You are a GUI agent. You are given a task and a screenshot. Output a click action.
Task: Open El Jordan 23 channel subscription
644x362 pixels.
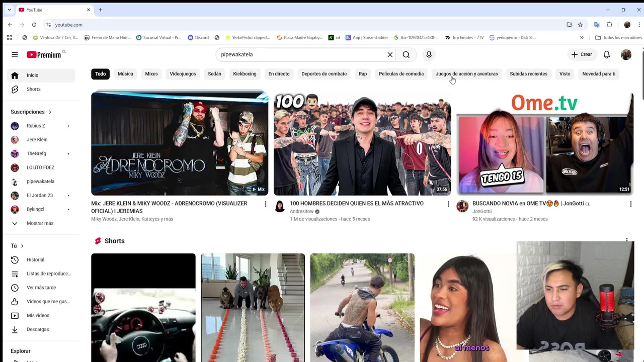tap(41, 195)
